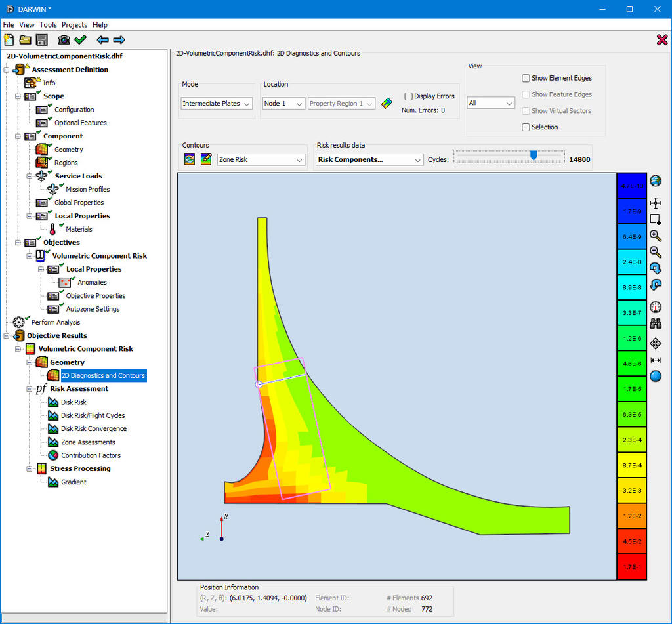Click the red X close panel icon

click(661, 40)
